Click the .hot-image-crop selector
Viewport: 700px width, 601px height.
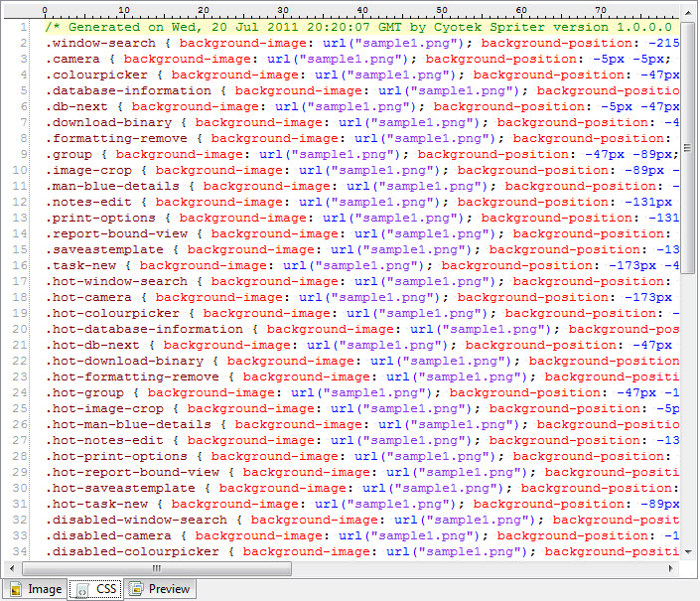point(104,409)
